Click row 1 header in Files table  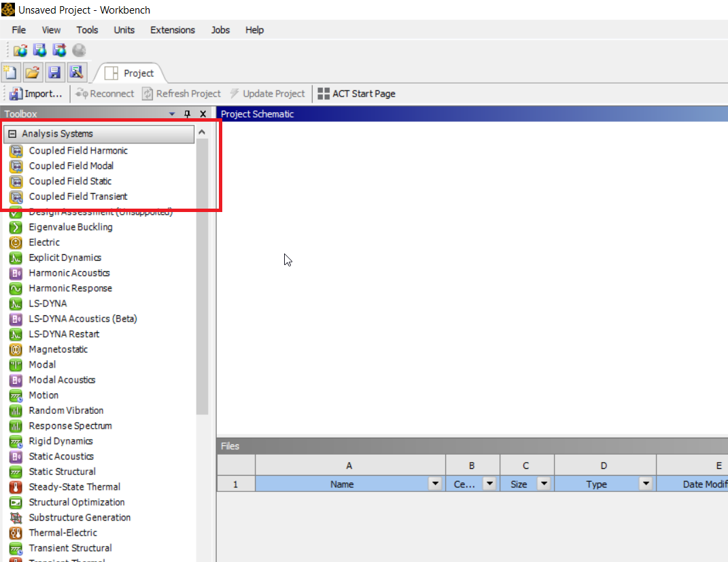[236, 484]
